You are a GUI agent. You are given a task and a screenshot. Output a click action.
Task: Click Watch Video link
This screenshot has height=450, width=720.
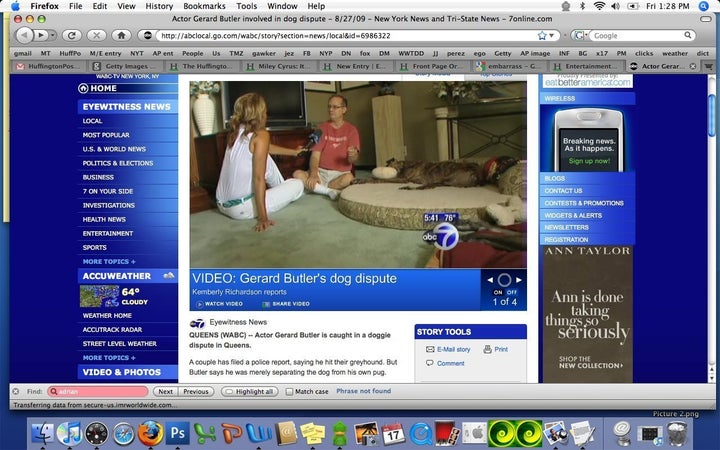pyautogui.click(x=219, y=304)
